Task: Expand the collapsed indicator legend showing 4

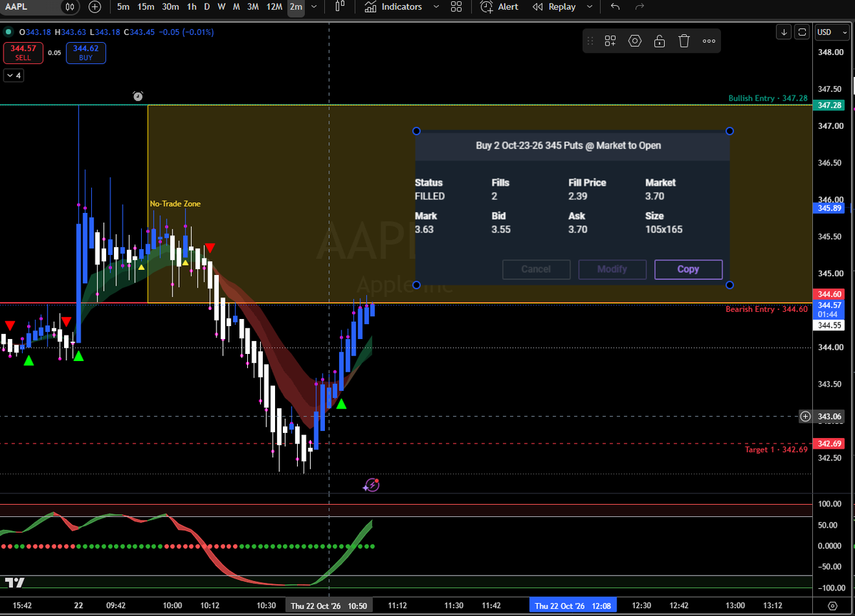Action: pyautogui.click(x=13, y=75)
